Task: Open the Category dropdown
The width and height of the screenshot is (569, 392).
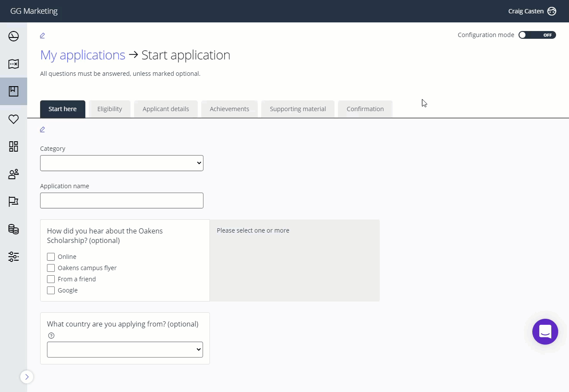Action: (122, 163)
